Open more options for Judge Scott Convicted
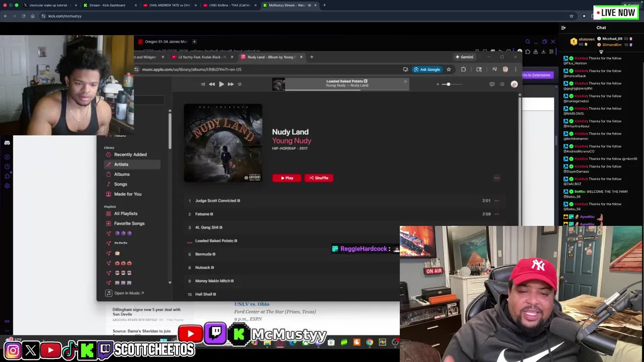Screen dimensions: 644x362 click(x=497, y=201)
